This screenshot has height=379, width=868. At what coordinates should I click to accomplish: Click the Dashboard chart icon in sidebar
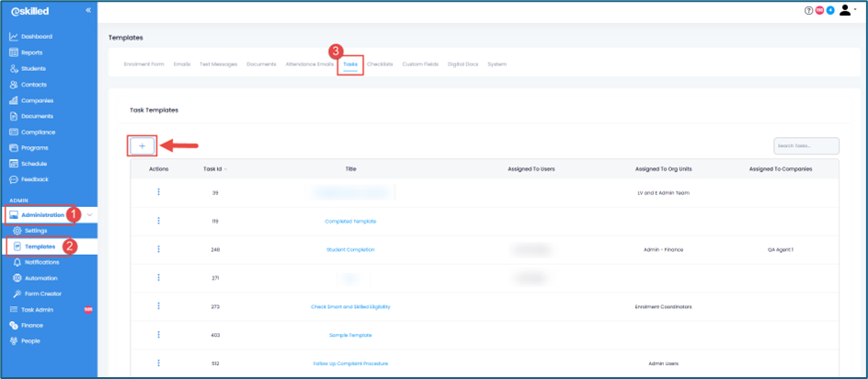[14, 37]
